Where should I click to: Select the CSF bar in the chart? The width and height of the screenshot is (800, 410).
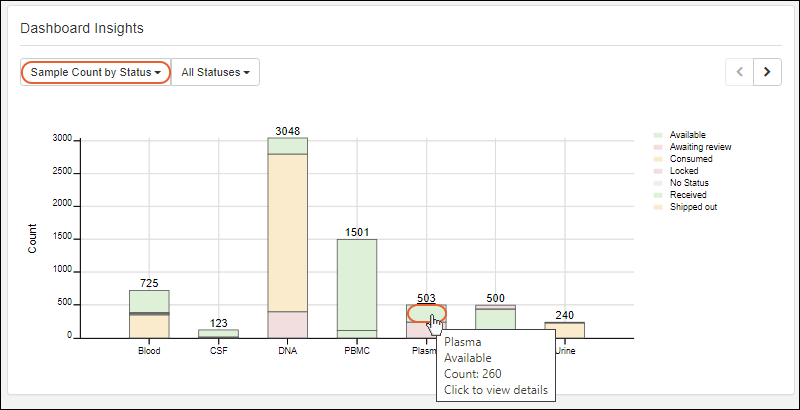coord(218,333)
